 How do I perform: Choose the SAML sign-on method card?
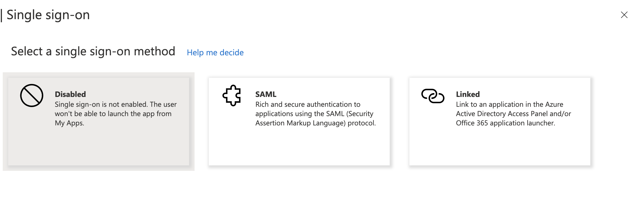(299, 122)
